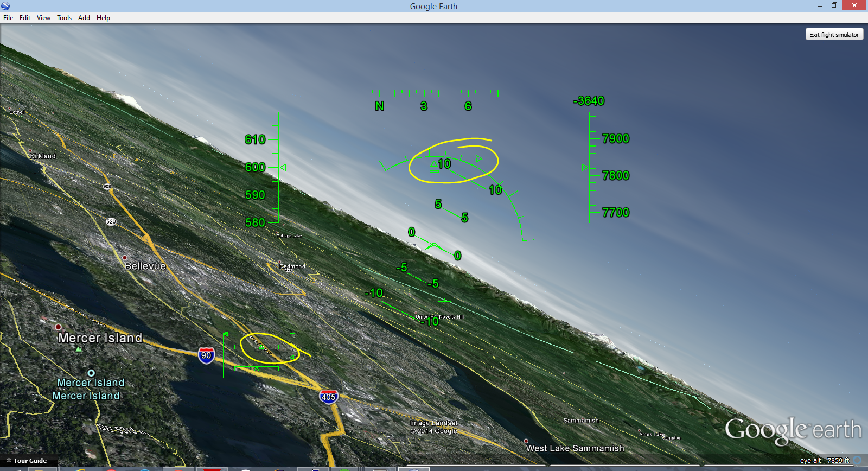Open the File menu
Viewport: 868px width, 471px height.
[x=8, y=18]
